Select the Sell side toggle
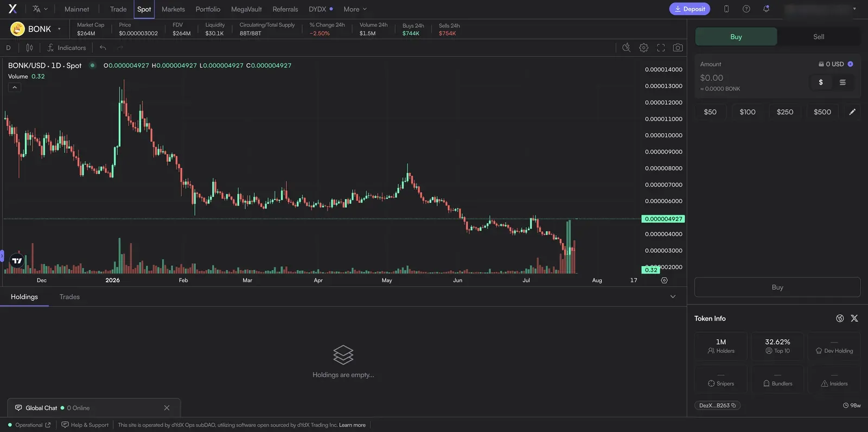 click(819, 37)
